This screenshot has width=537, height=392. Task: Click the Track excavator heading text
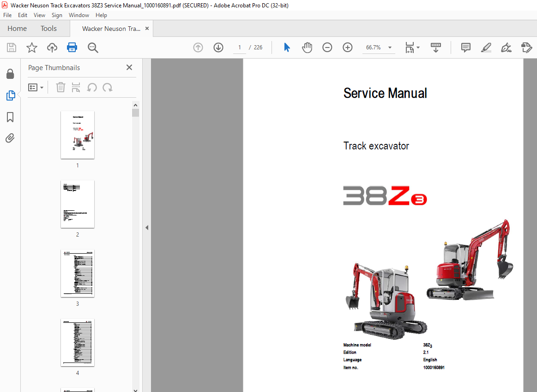pyautogui.click(x=376, y=146)
